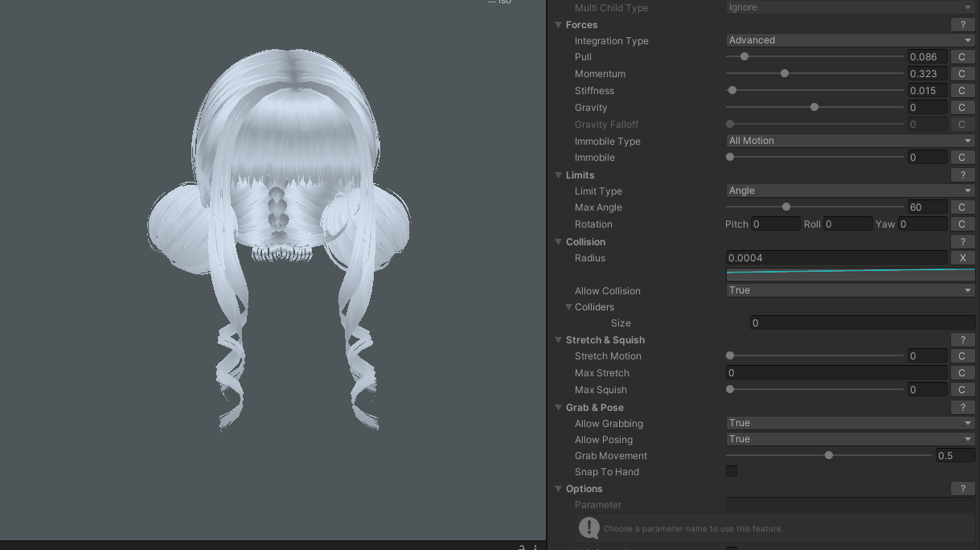The height and width of the screenshot is (550, 980).
Task: Open help for the Options section
Action: [962, 489]
